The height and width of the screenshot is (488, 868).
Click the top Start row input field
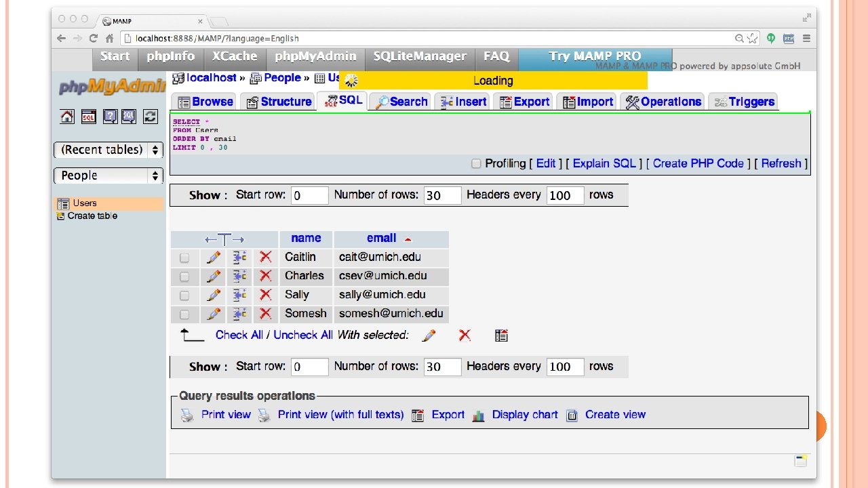(310, 195)
